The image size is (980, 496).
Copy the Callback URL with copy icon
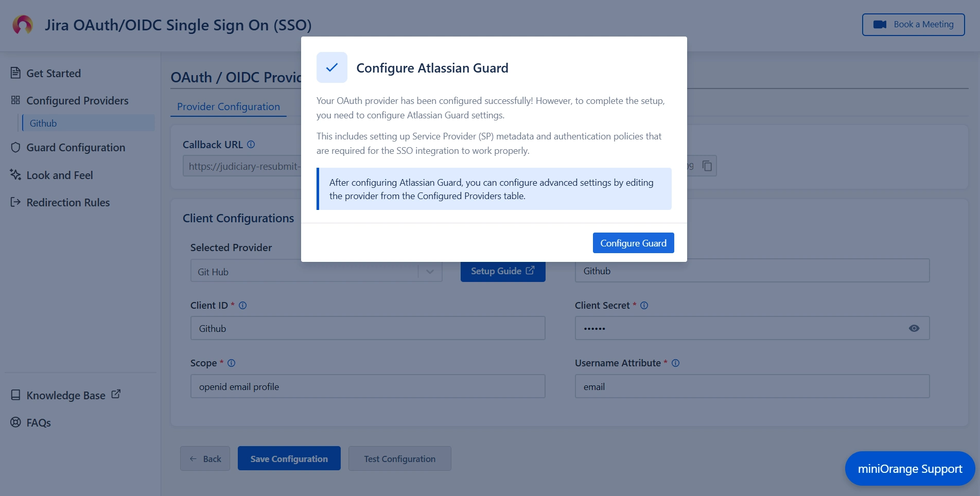[707, 166]
